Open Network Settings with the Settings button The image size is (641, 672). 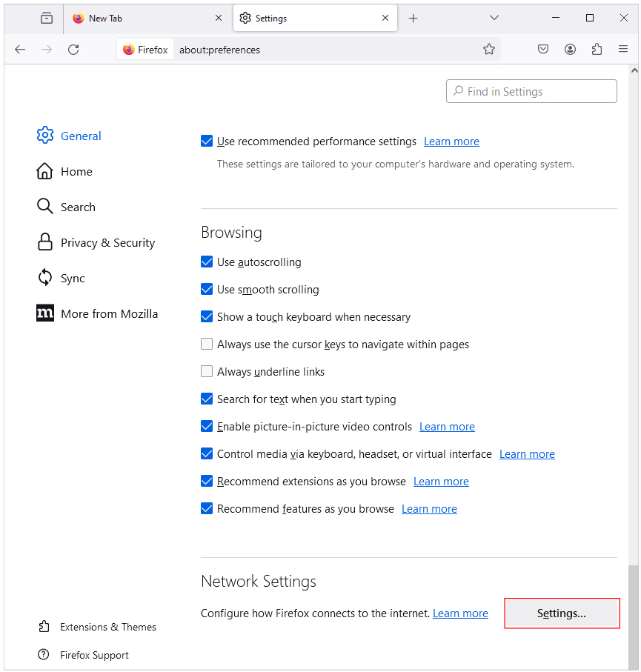pos(562,613)
